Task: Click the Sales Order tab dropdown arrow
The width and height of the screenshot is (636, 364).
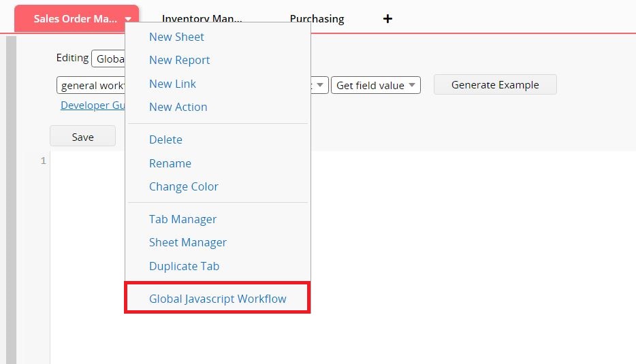Action: click(128, 19)
